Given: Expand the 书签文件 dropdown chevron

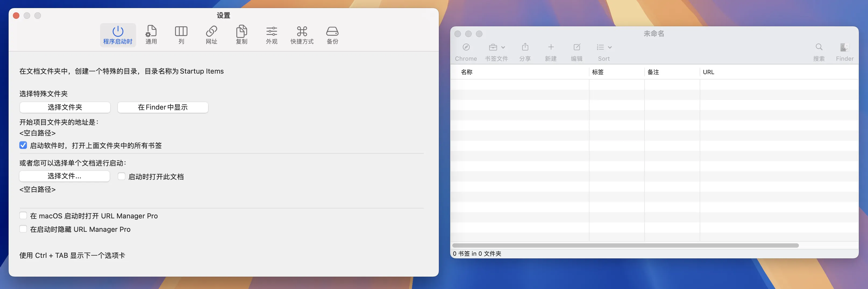Looking at the screenshot, I should tap(503, 48).
